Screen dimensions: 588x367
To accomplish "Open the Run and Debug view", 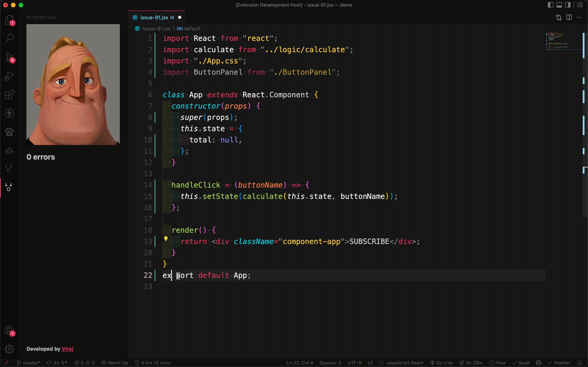I will pyautogui.click(x=9, y=76).
